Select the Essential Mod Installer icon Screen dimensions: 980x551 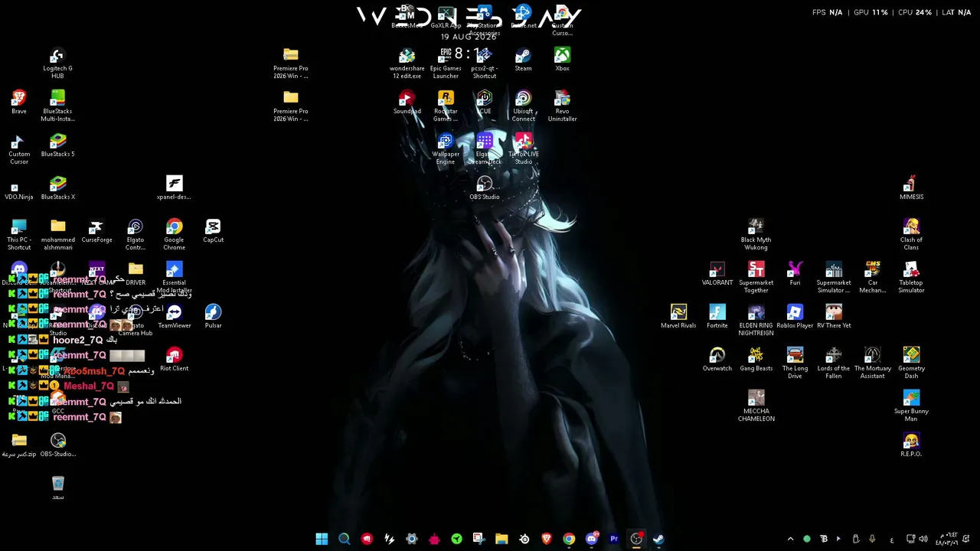coord(174,278)
